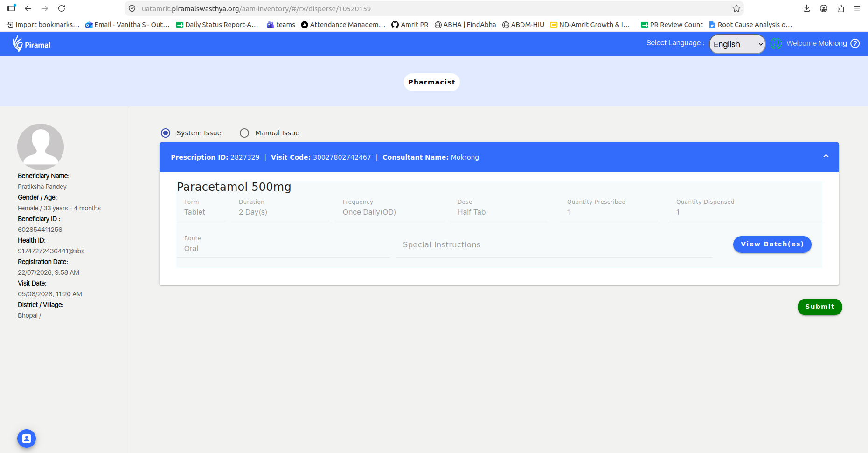
Task: Open Amrit PR GitHub bookmark
Action: [410, 25]
